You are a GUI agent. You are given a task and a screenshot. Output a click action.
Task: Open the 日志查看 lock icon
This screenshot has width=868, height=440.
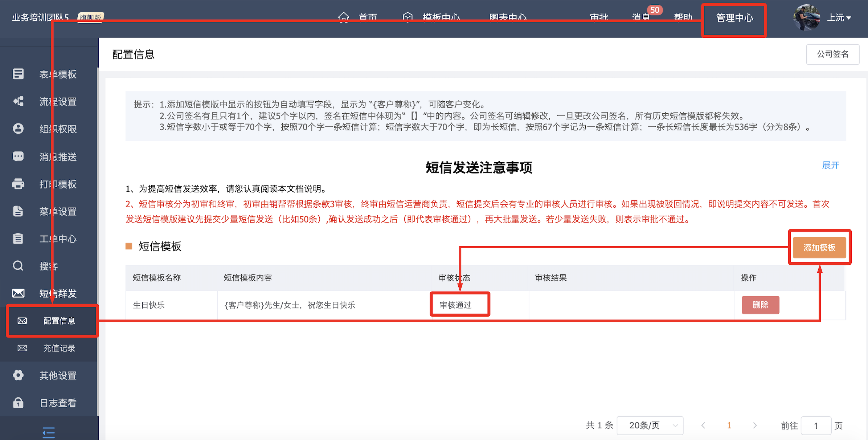(18, 403)
